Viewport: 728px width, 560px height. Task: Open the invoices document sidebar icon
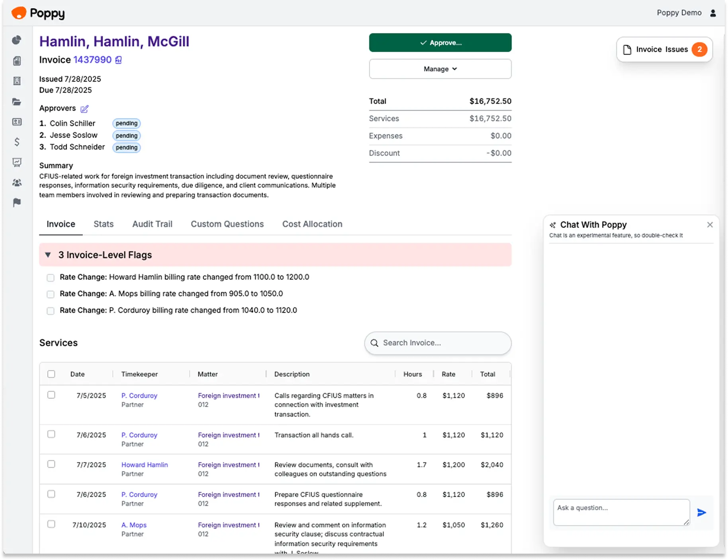click(17, 61)
